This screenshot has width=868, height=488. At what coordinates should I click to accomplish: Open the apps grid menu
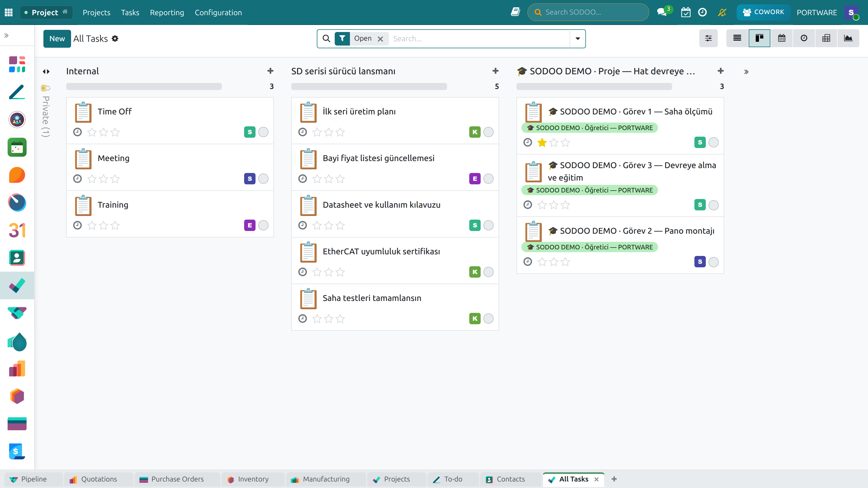point(9,12)
